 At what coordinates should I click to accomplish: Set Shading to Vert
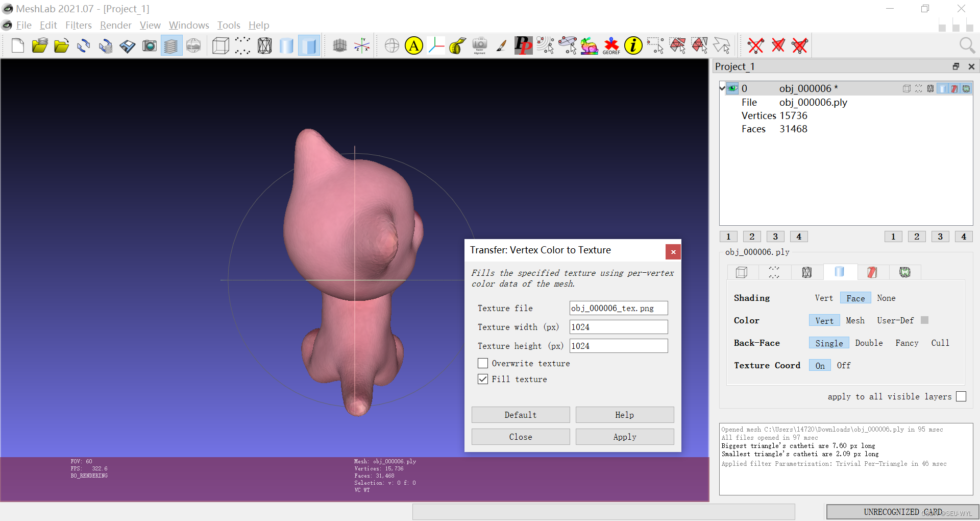click(x=823, y=298)
